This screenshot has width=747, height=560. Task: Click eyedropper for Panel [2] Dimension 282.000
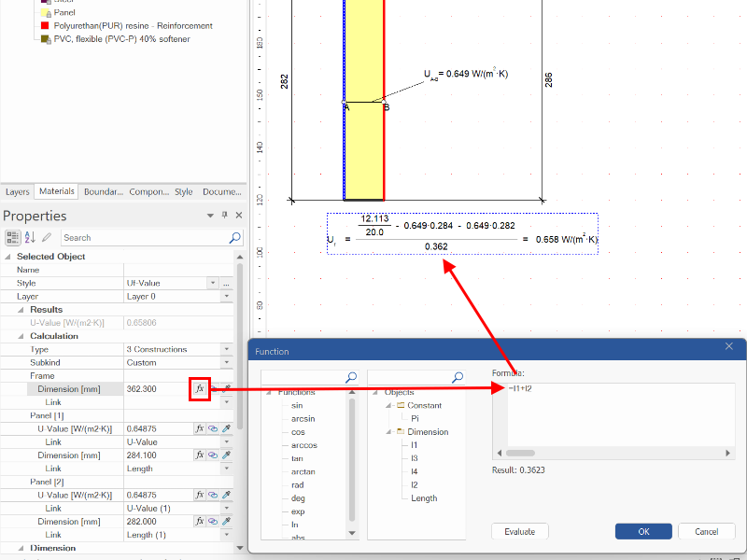coord(226,522)
